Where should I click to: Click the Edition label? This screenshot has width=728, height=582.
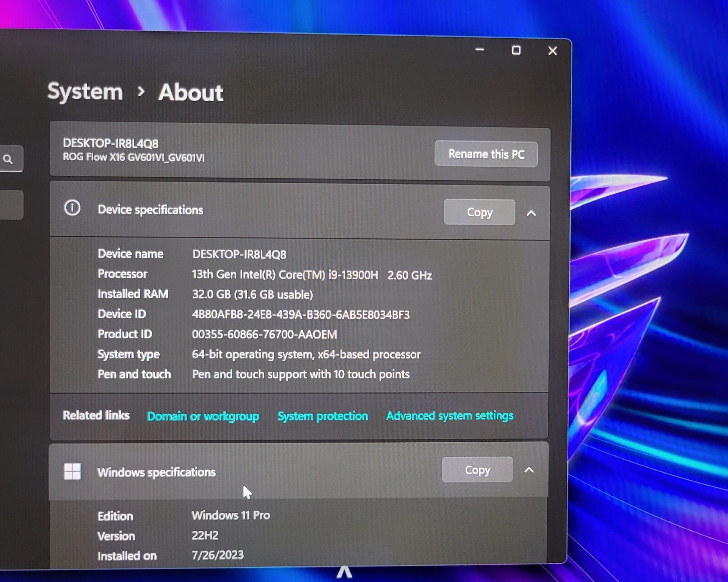115,516
